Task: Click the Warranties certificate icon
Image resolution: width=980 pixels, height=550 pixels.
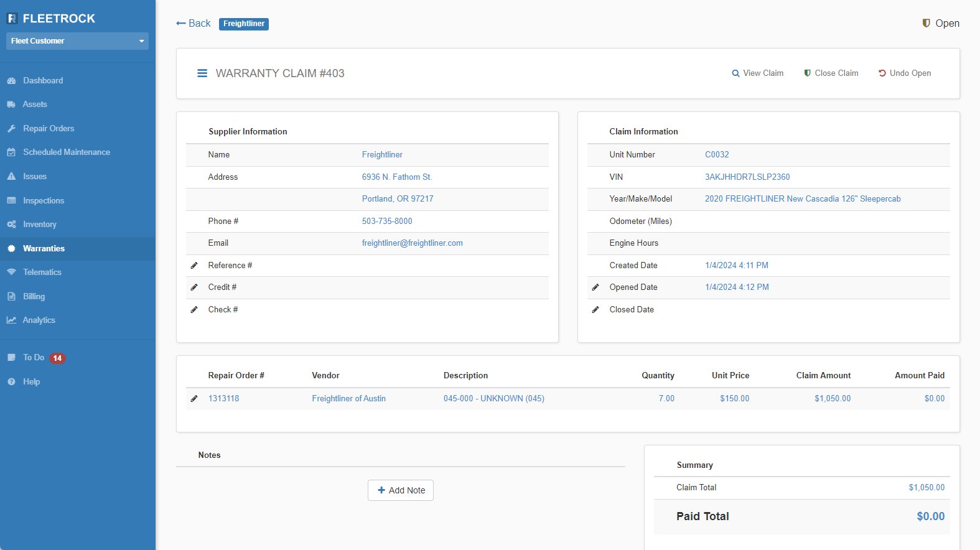Action: (11, 249)
